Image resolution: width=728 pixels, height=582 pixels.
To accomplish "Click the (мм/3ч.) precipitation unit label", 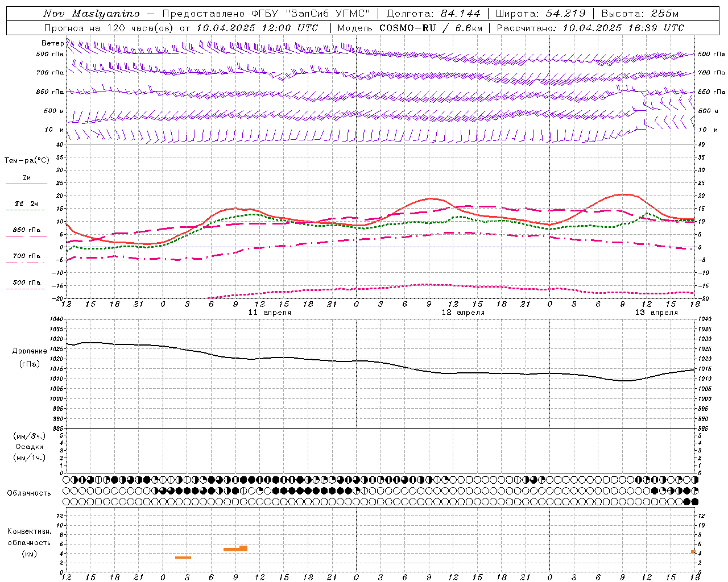I will 30,436.
